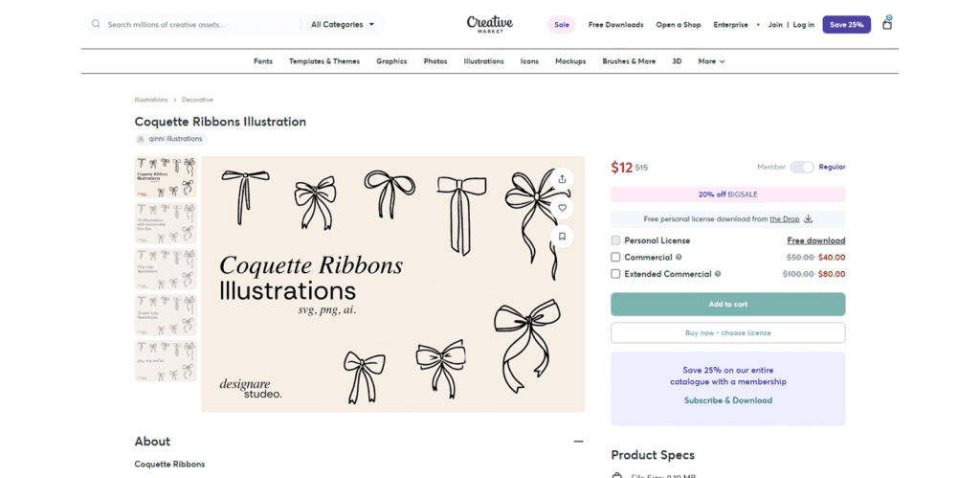The width and height of the screenshot is (980, 478).
Task: Select the second preview thumbnail
Action: (166, 221)
